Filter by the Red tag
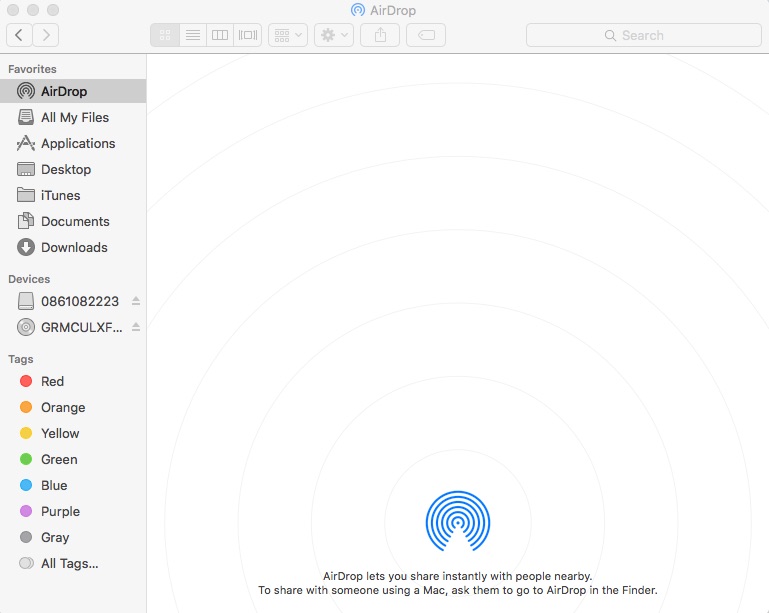Viewport: 769px width, 613px height. point(73,381)
